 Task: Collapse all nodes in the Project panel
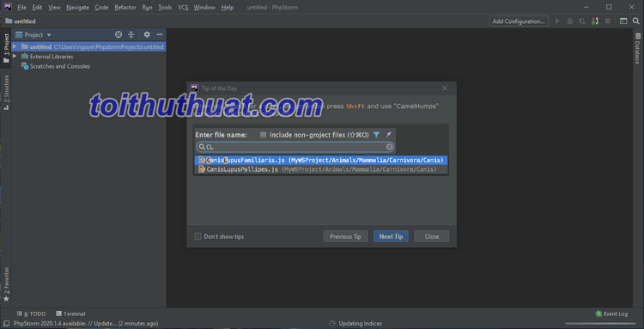(x=131, y=35)
